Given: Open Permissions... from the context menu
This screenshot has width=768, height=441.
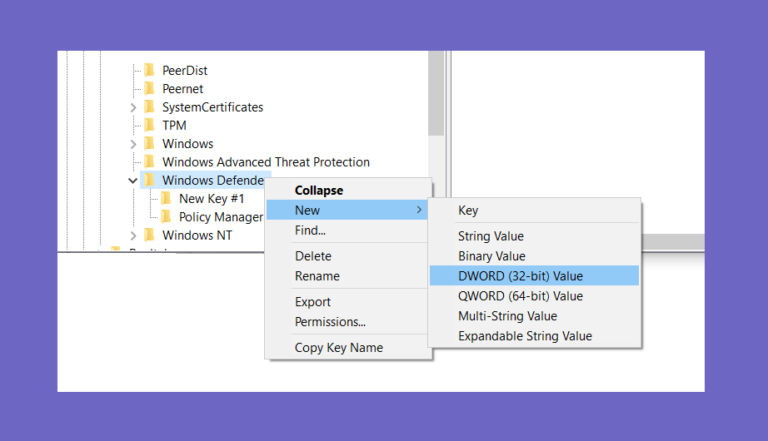Looking at the screenshot, I should [x=348, y=322].
